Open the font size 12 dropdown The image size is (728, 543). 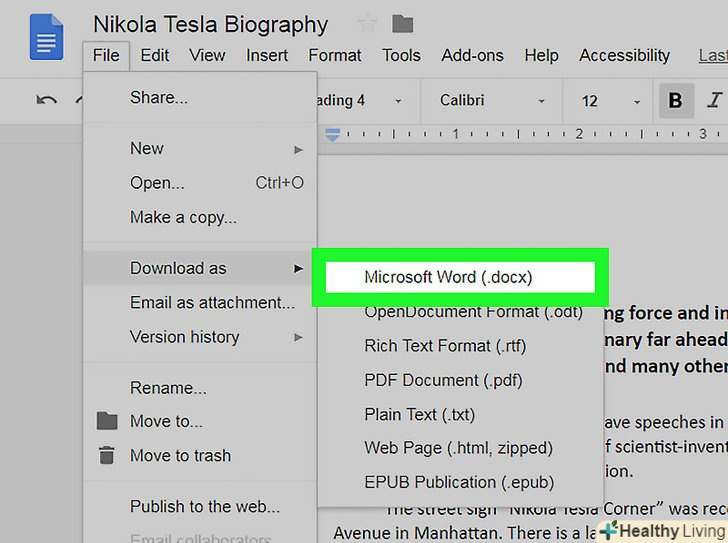tap(610, 101)
